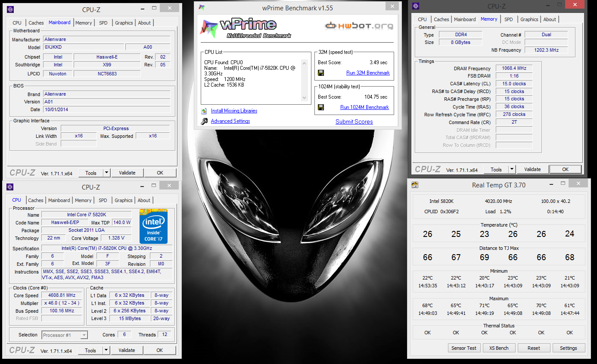Viewport: 597px width, 364px height.
Task: Click 4020.00 MHz reading in Real Temp
Action: (x=498, y=201)
